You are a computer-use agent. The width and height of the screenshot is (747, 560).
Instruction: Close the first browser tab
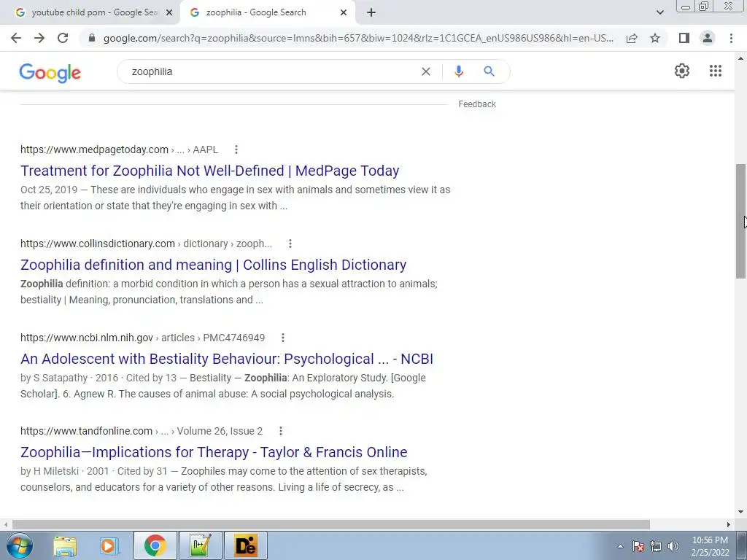pyautogui.click(x=169, y=13)
